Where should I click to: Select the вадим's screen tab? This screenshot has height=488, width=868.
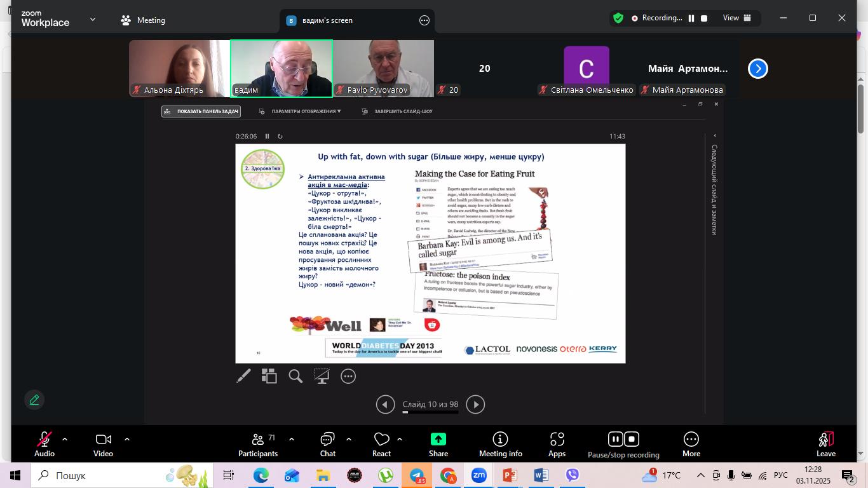(x=327, y=20)
